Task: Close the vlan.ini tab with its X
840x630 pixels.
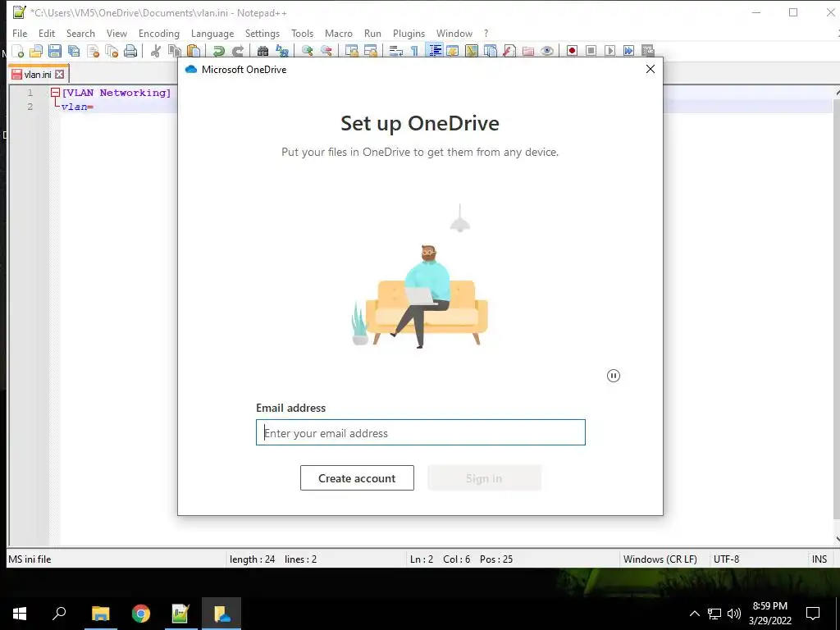Action: (x=60, y=74)
